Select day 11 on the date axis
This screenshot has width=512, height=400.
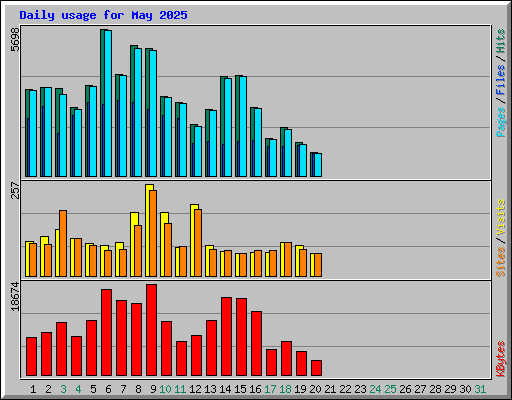(x=180, y=389)
